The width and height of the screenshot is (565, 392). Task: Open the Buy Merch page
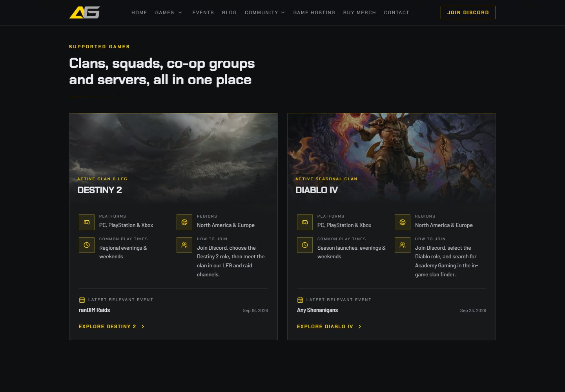point(359,13)
